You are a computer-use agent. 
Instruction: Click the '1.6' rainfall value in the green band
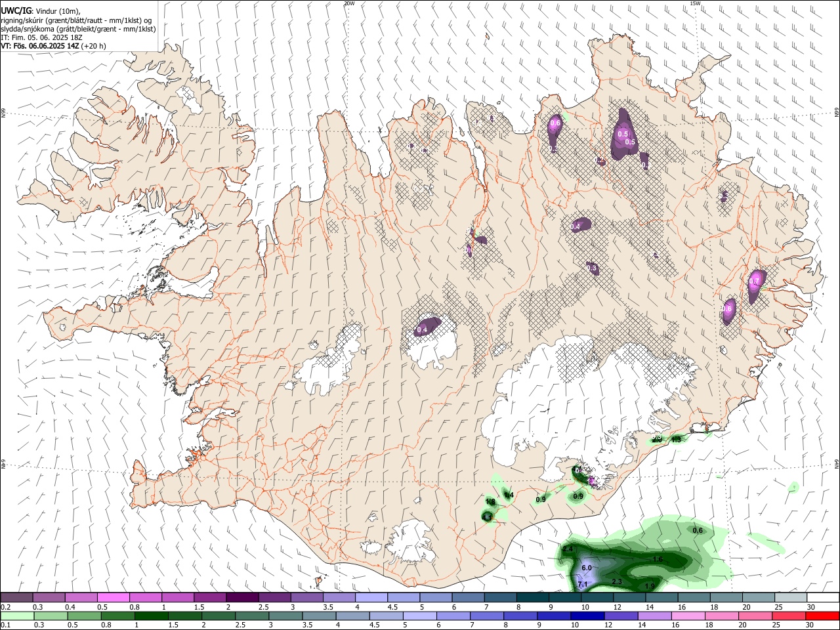(x=658, y=559)
